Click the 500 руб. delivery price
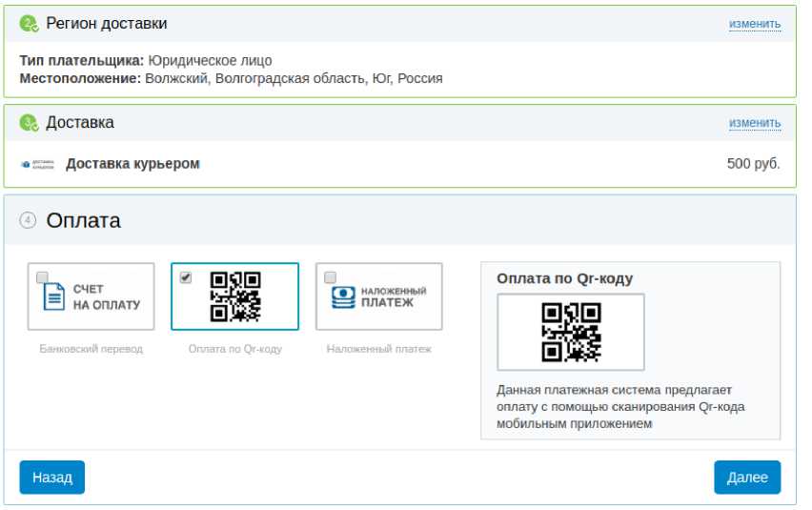 pyautogui.click(x=754, y=164)
